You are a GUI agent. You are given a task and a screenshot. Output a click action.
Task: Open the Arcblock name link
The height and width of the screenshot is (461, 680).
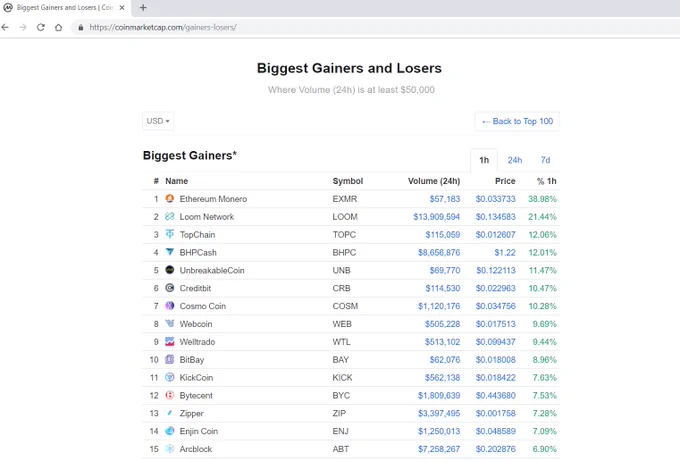[x=196, y=449]
